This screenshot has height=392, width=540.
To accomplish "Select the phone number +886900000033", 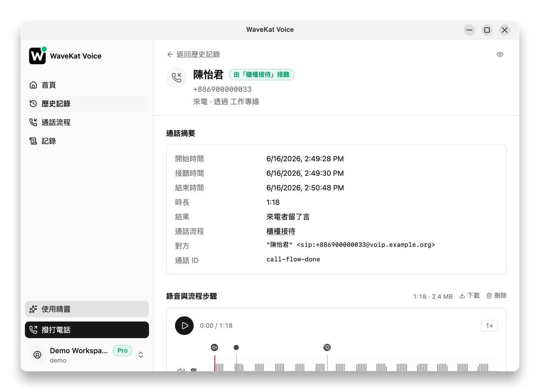I will point(222,89).
